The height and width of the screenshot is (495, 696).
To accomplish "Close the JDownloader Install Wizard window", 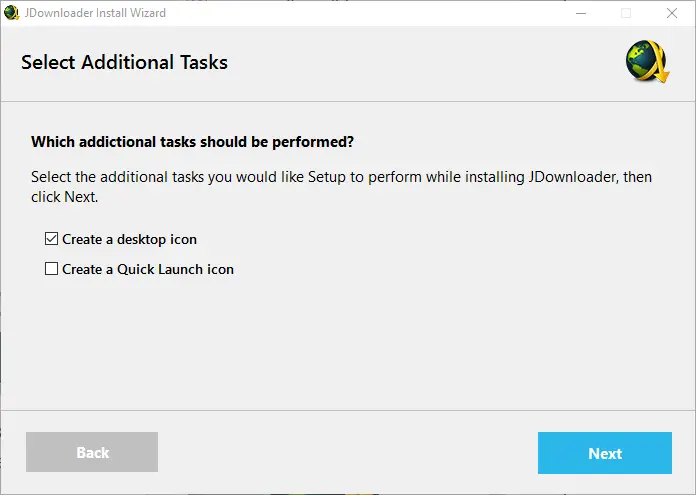I will [671, 13].
